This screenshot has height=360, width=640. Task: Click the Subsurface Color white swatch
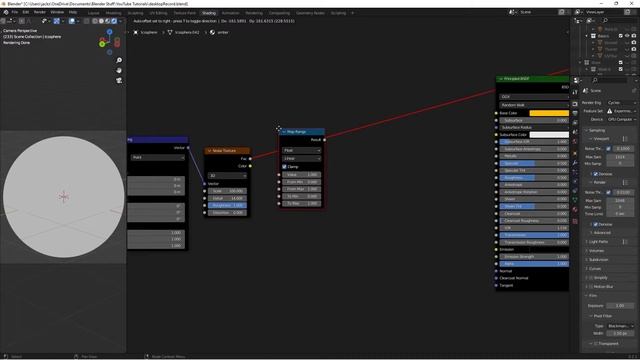[549, 135]
